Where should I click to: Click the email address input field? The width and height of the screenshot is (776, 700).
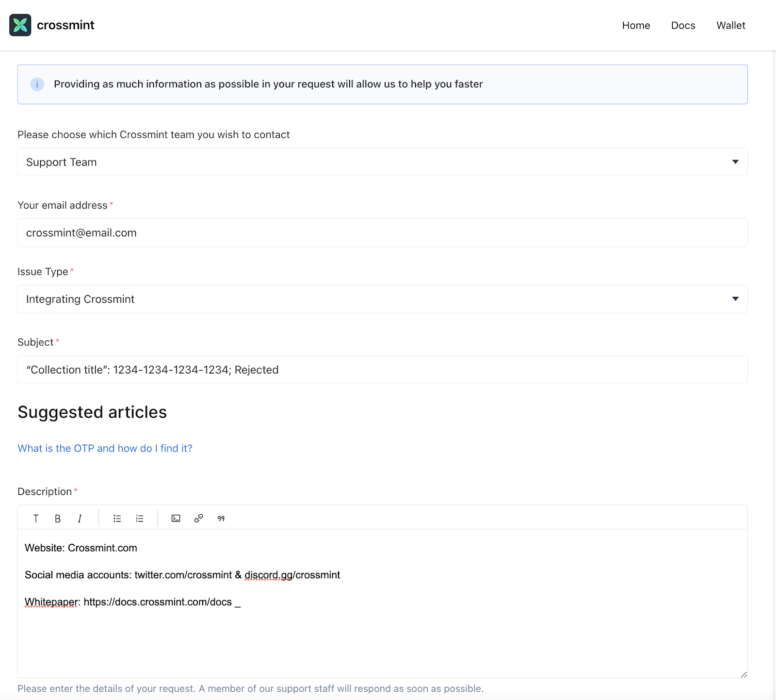tap(382, 233)
